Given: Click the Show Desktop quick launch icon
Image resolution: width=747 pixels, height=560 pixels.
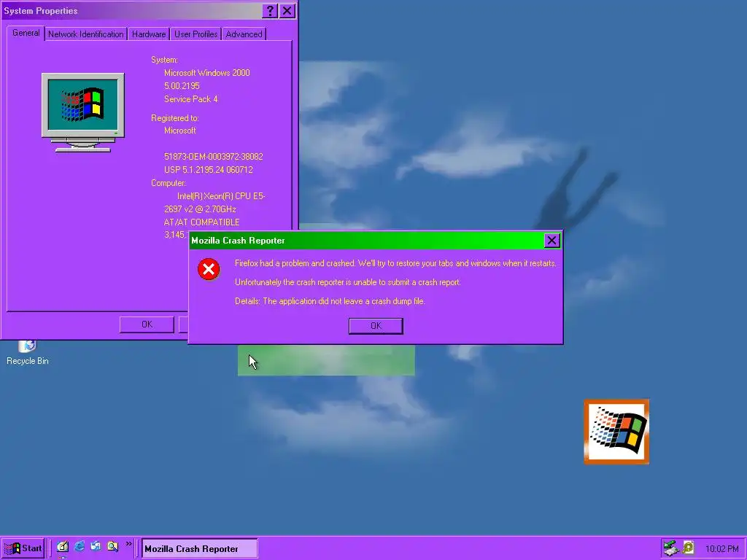Looking at the screenshot, I should pos(63,547).
